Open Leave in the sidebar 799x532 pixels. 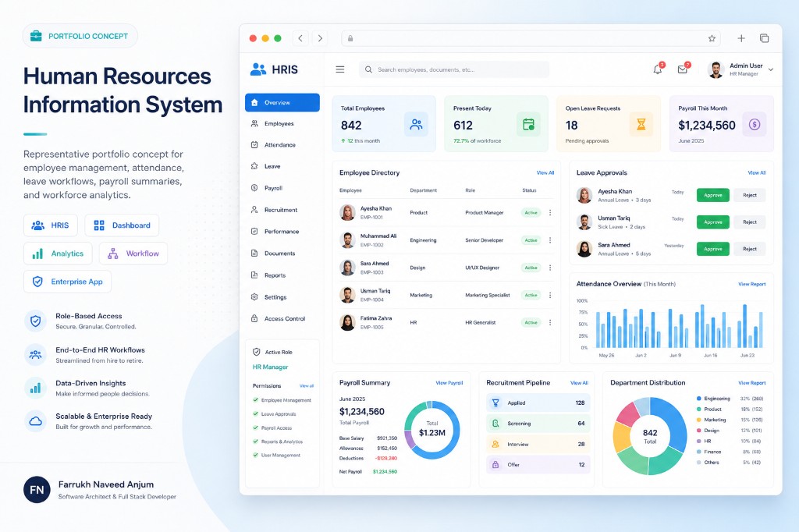282,167
